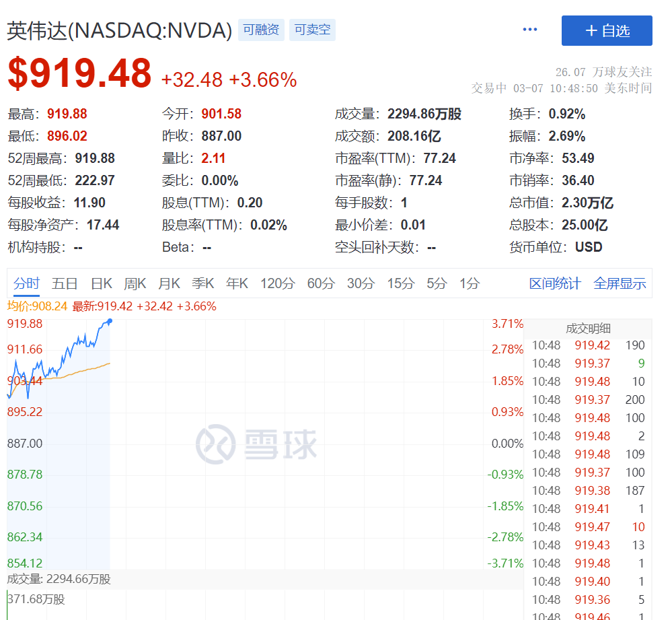Open the three-dot more options menu

(x=529, y=30)
